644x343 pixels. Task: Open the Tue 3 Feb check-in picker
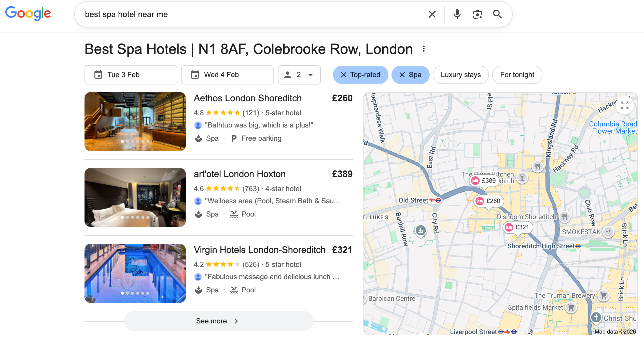click(x=131, y=75)
